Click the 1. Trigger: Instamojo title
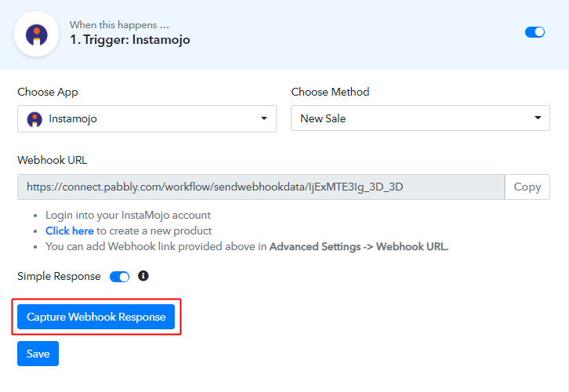The width and height of the screenshot is (569, 392). tap(130, 39)
